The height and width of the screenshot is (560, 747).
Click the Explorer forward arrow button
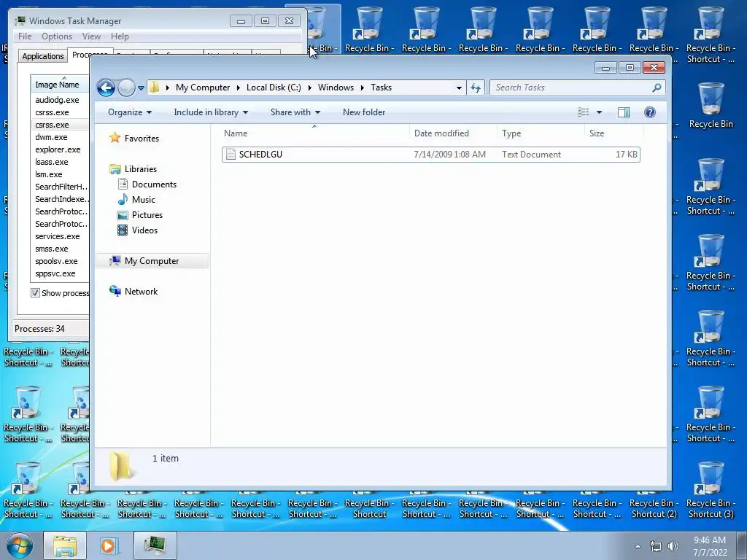[126, 87]
